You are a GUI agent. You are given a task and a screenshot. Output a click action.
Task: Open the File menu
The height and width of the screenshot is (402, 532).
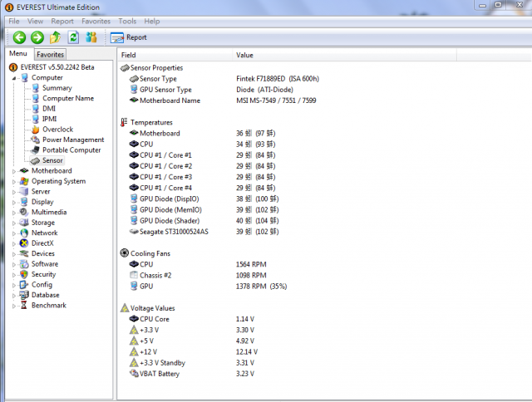(x=14, y=21)
